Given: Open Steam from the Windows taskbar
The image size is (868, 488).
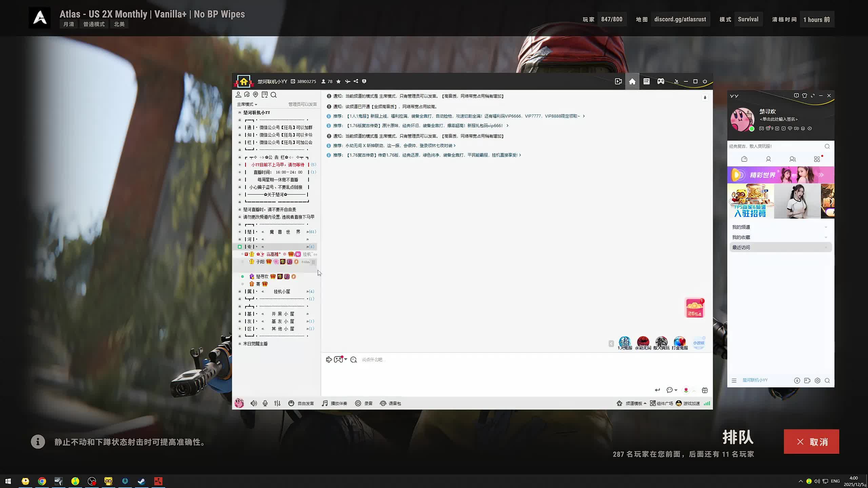Looking at the screenshot, I should (141, 481).
